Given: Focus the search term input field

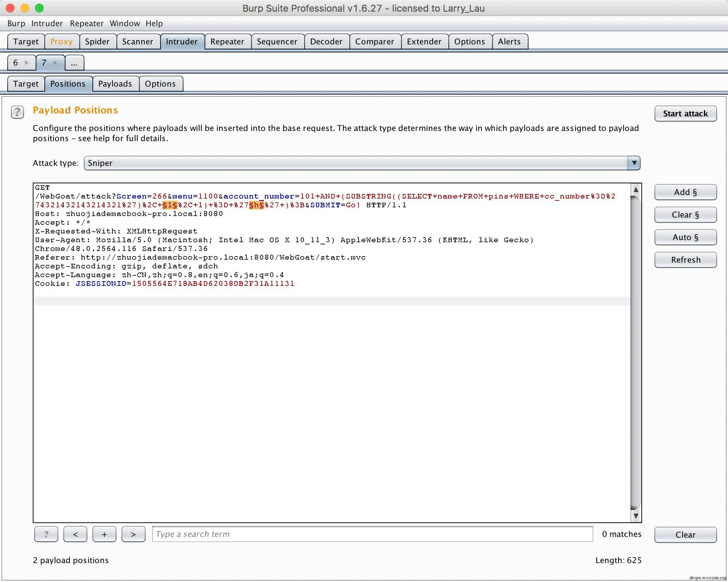Looking at the screenshot, I should pyautogui.click(x=372, y=534).
